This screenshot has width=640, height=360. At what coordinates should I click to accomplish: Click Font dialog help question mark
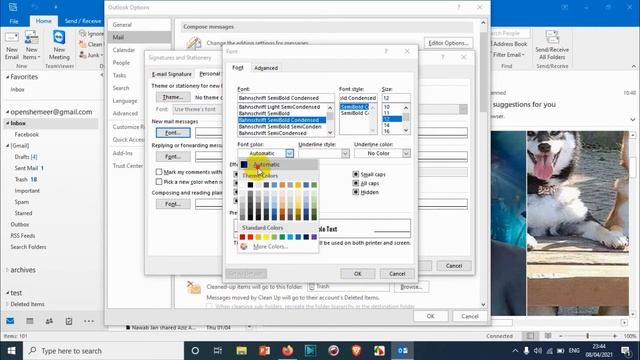[x=386, y=51]
